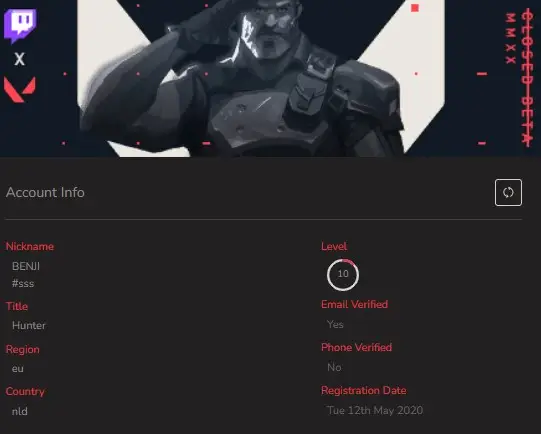Click the #sss tag line
Image resolution: width=541 pixels, height=434 pixels.
23,284
